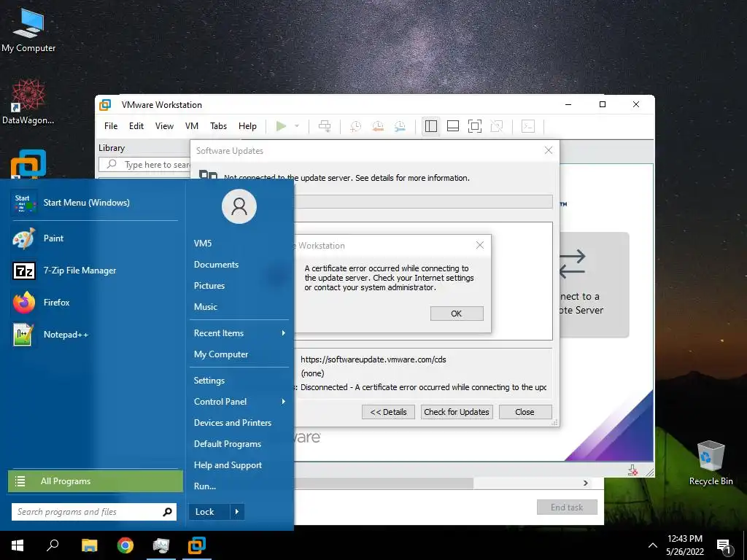Expand Control Panel submenu
The width and height of the screenshot is (747, 560).
239,402
